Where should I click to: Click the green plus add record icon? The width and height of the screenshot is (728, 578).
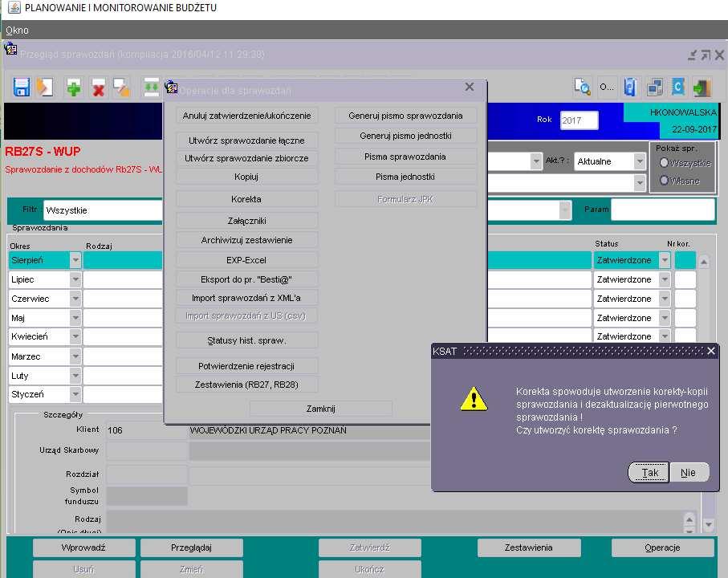coord(74,88)
